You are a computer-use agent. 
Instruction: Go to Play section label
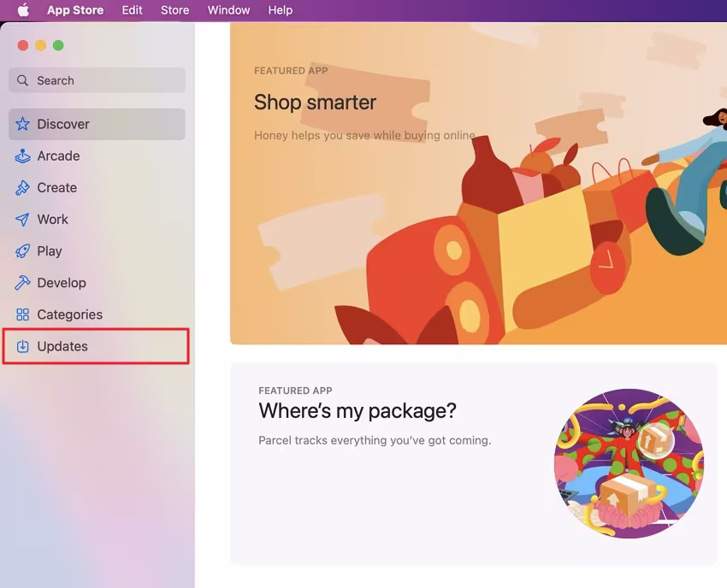coord(50,251)
